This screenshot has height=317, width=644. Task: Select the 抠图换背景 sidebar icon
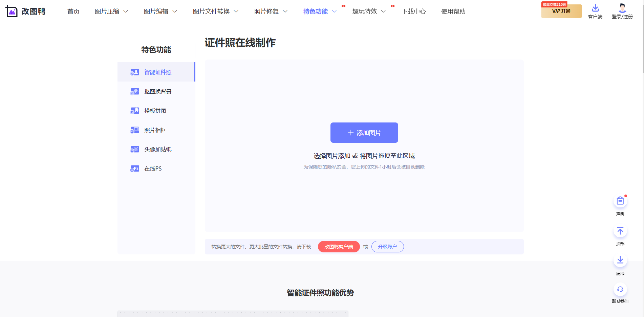134,91
